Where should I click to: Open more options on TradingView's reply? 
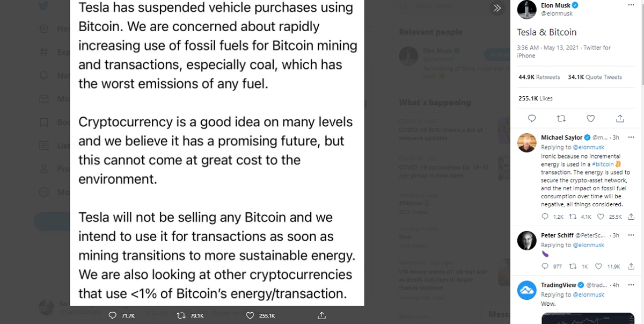[631, 285]
